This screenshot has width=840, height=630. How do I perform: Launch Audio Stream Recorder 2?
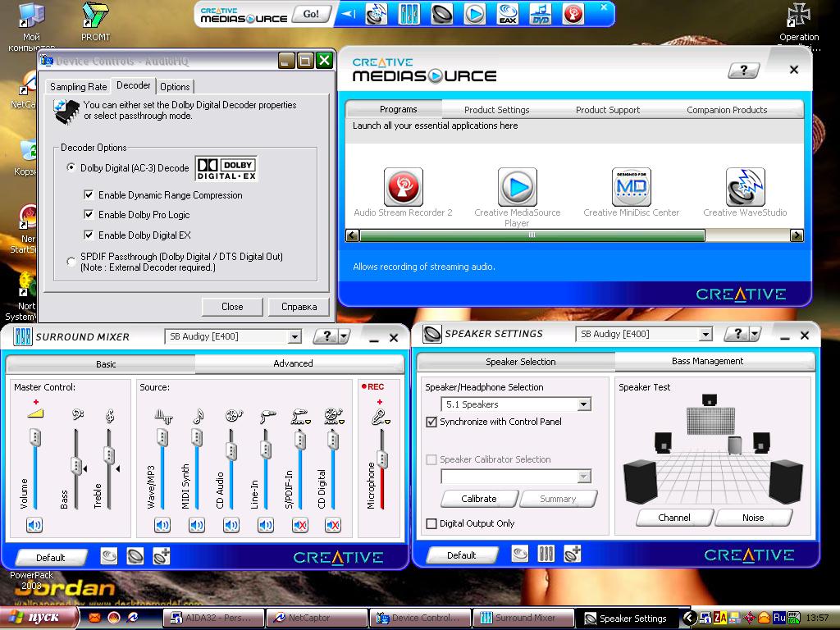click(403, 187)
